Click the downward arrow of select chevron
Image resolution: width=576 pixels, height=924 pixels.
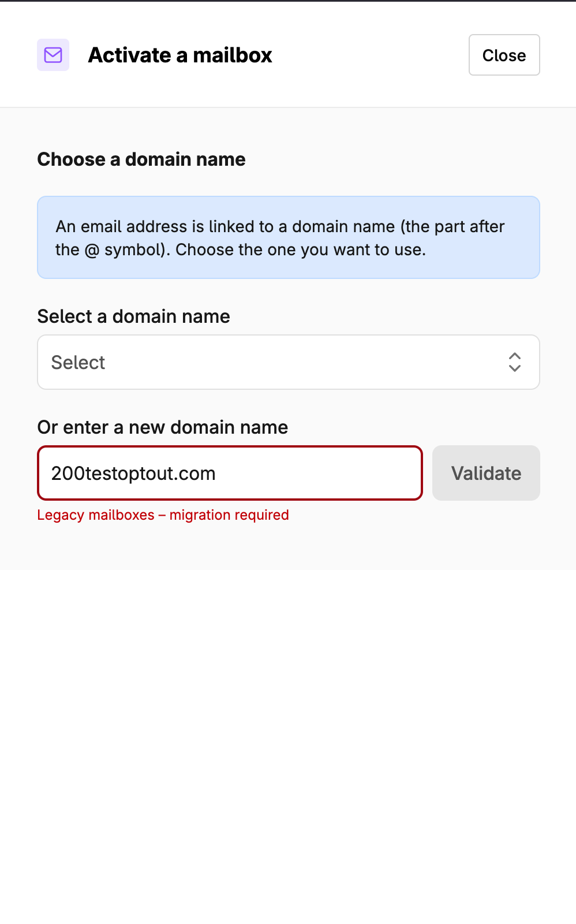pyautogui.click(x=515, y=368)
